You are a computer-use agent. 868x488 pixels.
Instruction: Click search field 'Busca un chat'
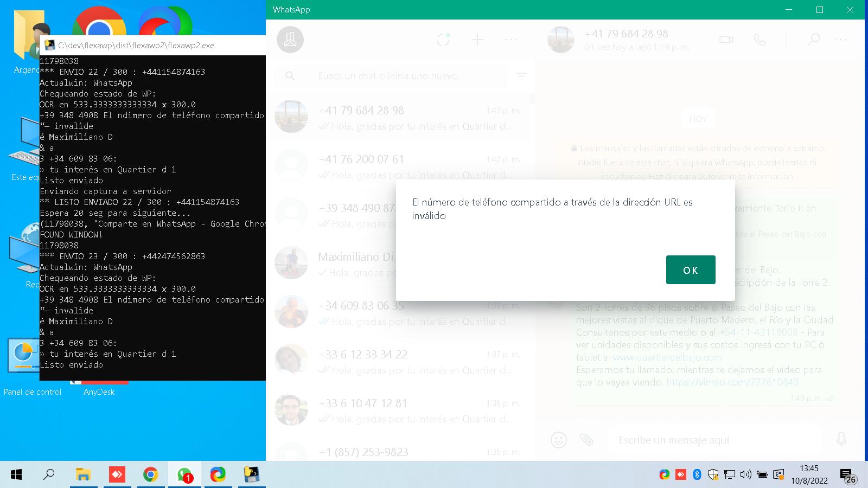pos(391,76)
